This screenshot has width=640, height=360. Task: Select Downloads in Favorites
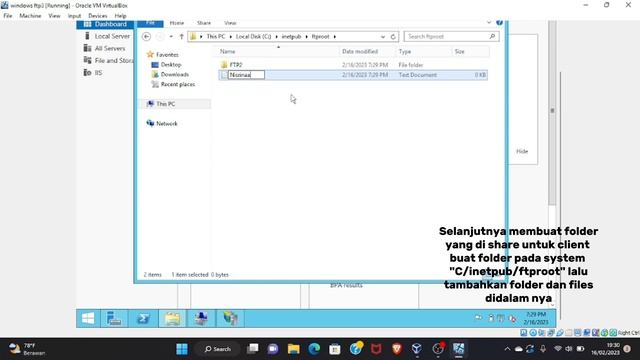pyautogui.click(x=174, y=74)
